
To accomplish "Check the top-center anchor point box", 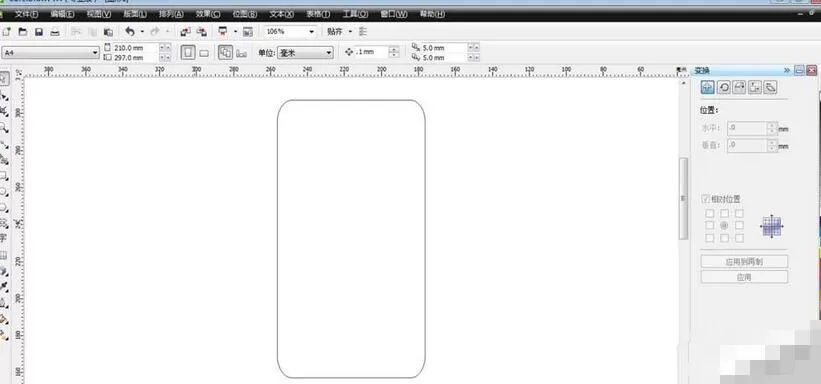I will coord(725,214).
